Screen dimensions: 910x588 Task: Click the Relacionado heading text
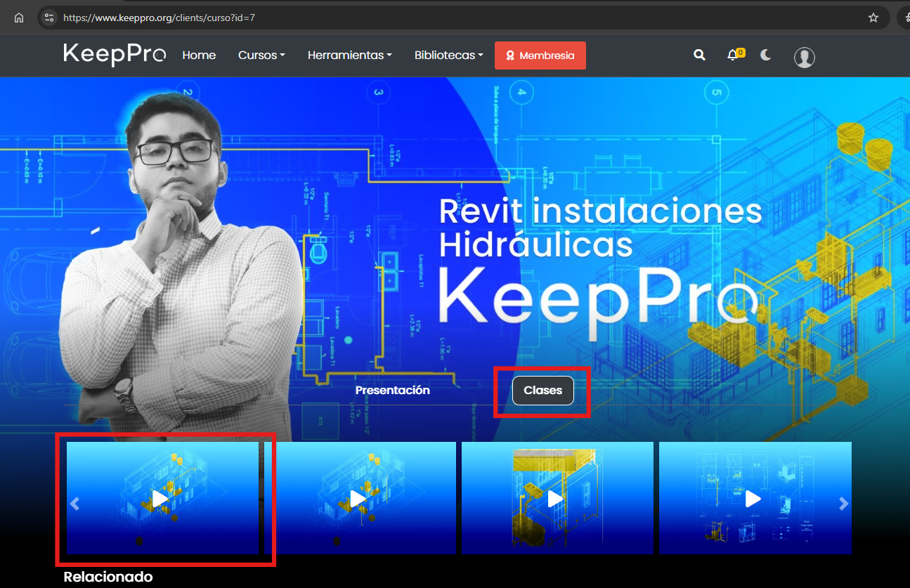(x=108, y=577)
